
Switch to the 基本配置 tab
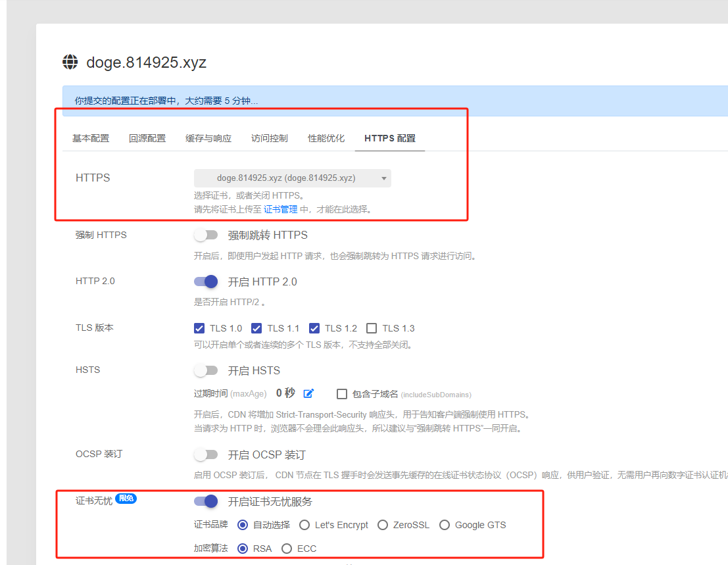[91, 138]
